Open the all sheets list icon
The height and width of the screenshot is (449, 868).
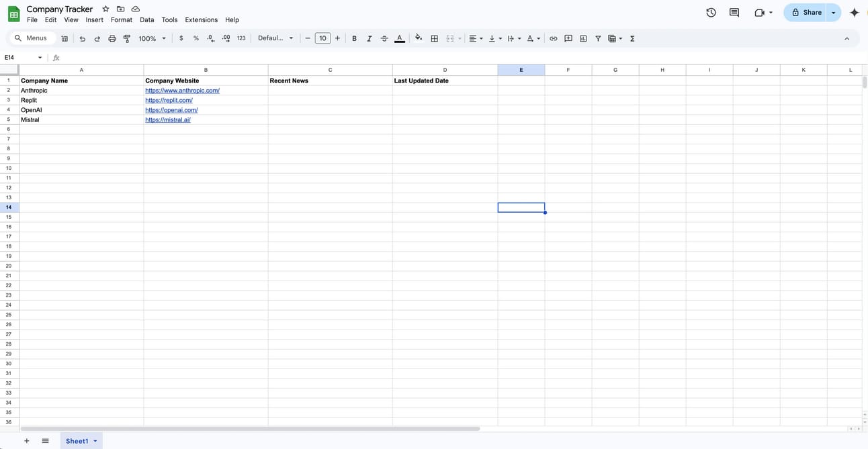[x=45, y=441]
